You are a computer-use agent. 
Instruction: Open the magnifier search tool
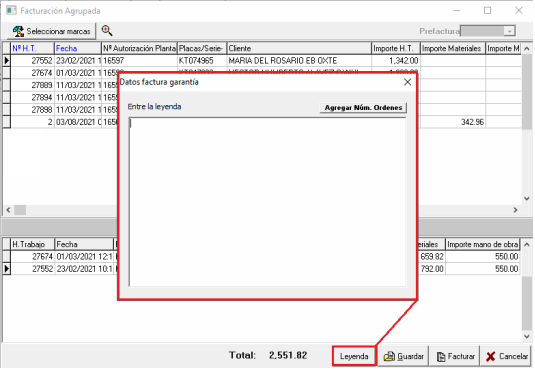coord(107,31)
